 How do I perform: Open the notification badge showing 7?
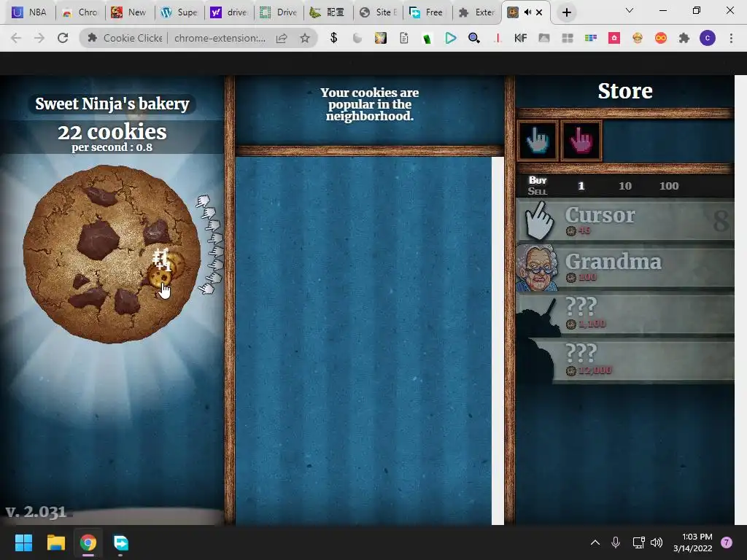tap(727, 542)
